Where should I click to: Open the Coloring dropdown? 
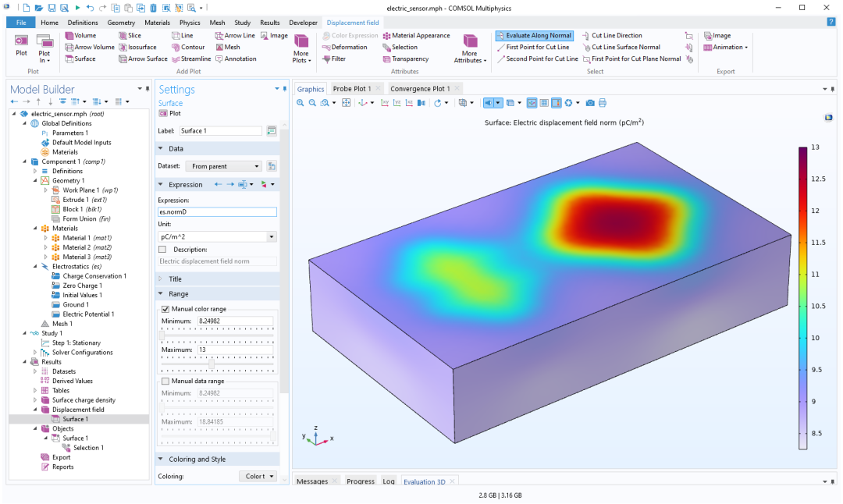click(x=258, y=476)
